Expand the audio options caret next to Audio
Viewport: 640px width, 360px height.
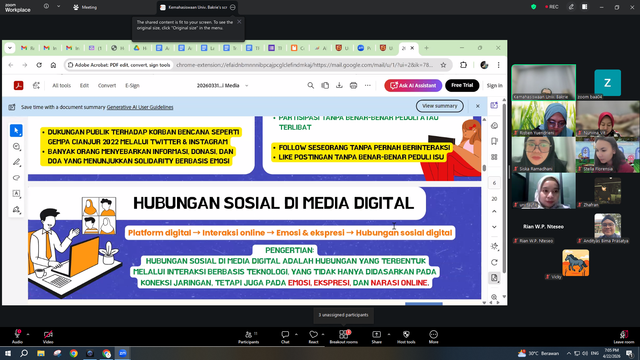28,334
